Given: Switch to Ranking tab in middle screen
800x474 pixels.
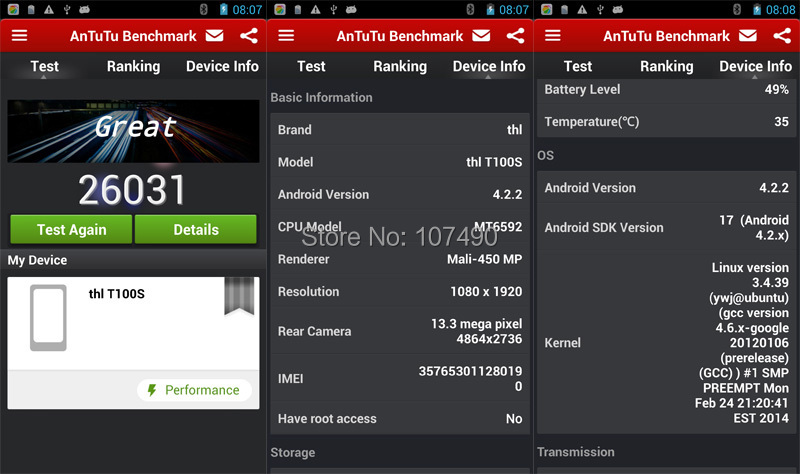Looking at the screenshot, I should click(400, 66).
